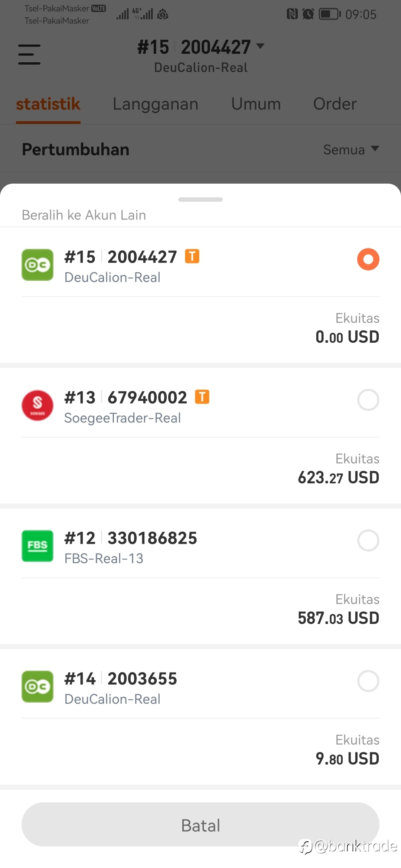Tap the orange T badge on account 2004427
The height and width of the screenshot is (868, 401).
(192, 256)
